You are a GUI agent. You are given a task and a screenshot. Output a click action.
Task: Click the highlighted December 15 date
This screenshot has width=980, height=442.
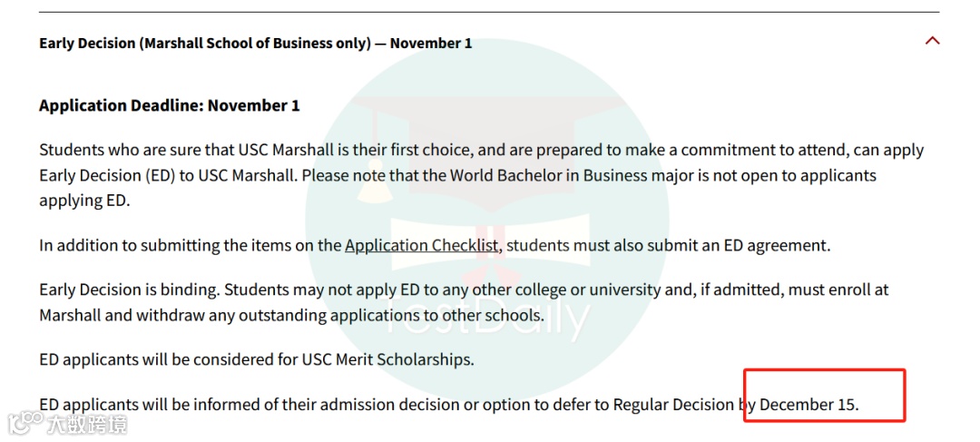(x=808, y=405)
